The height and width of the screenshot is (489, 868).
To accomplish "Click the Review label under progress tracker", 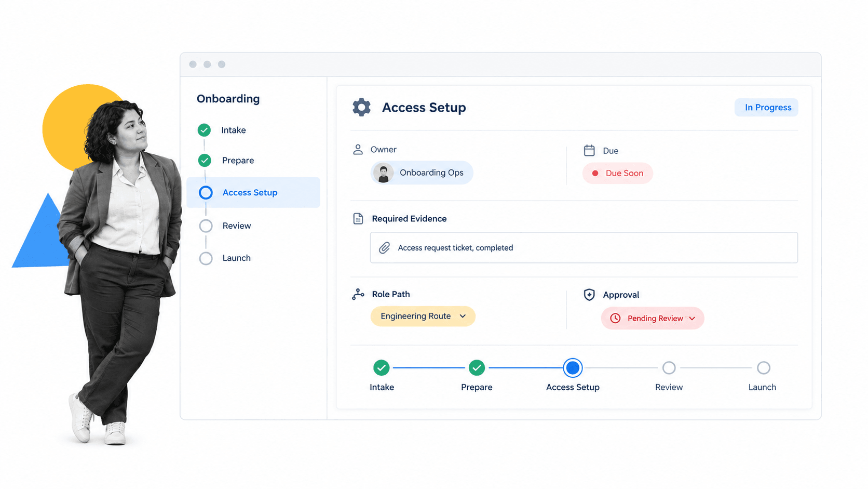I will [x=669, y=387].
